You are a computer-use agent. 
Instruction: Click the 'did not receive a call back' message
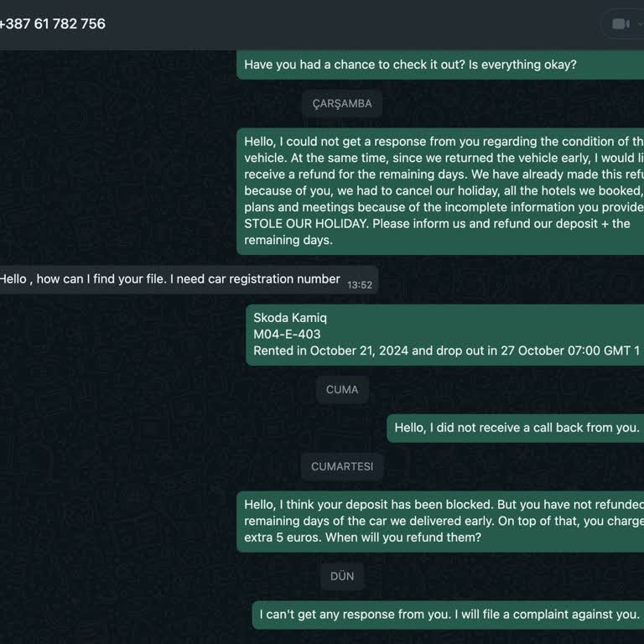point(516,428)
